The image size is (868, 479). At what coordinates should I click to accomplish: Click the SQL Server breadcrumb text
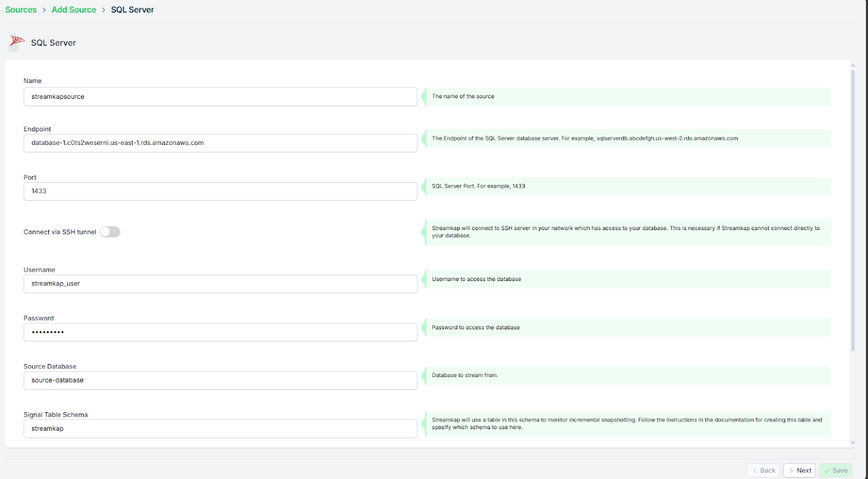pos(132,10)
